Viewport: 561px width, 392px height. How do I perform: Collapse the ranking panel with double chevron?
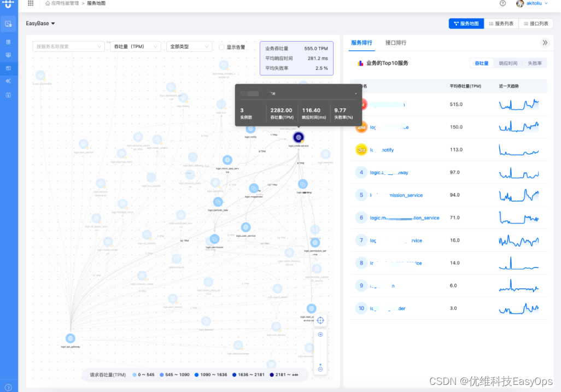pyautogui.click(x=545, y=43)
